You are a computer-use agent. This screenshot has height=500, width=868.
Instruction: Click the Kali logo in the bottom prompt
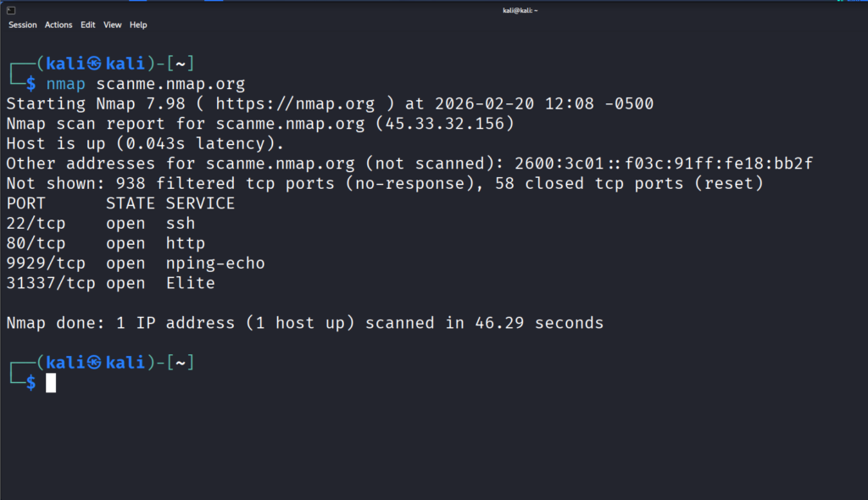pyautogui.click(x=95, y=363)
